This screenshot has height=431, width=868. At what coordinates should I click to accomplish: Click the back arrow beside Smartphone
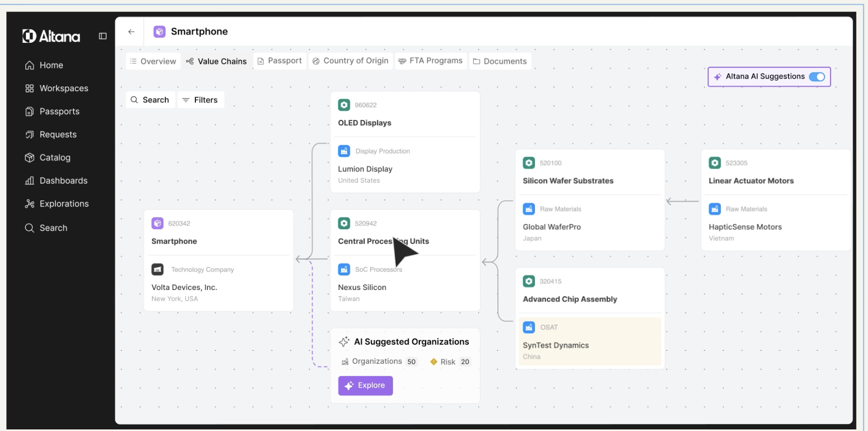tap(131, 32)
